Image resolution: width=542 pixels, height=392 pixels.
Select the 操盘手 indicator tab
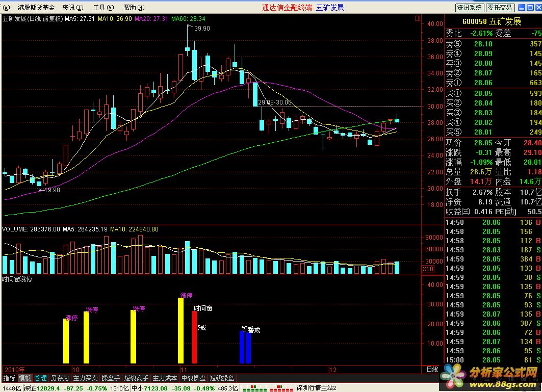coord(111,378)
